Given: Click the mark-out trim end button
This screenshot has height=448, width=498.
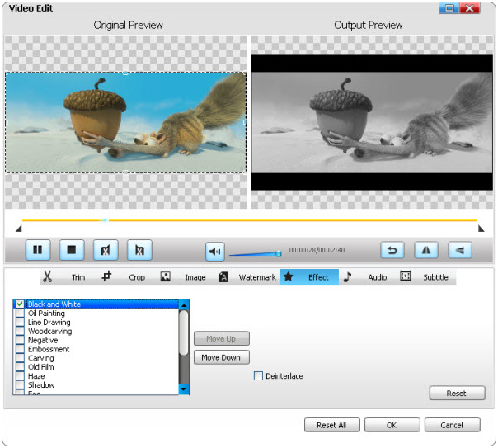Looking at the screenshot, I should (x=139, y=250).
